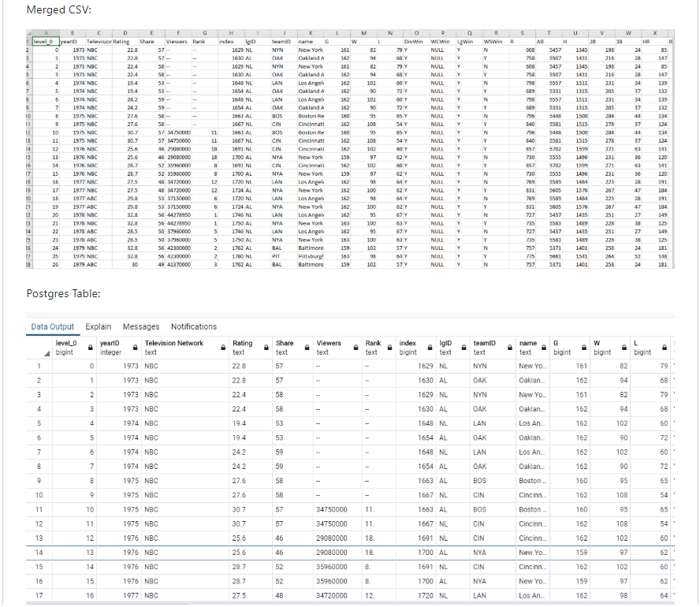Click the lock icon on yearID column
Image resolution: width=700 pixels, height=607 pixels.
coord(135,348)
